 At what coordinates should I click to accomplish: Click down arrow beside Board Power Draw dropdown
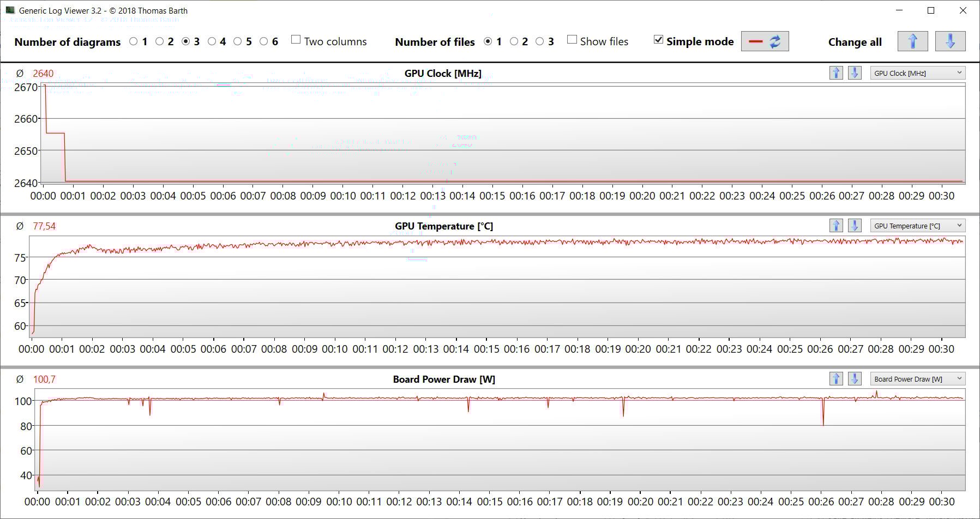click(x=855, y=379)
